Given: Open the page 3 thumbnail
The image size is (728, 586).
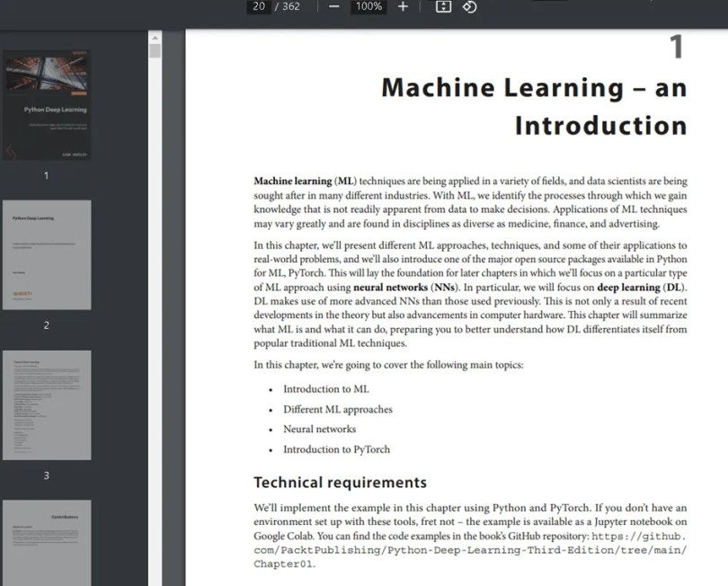Looking at the screenshot, I should (x=47, y=405).
